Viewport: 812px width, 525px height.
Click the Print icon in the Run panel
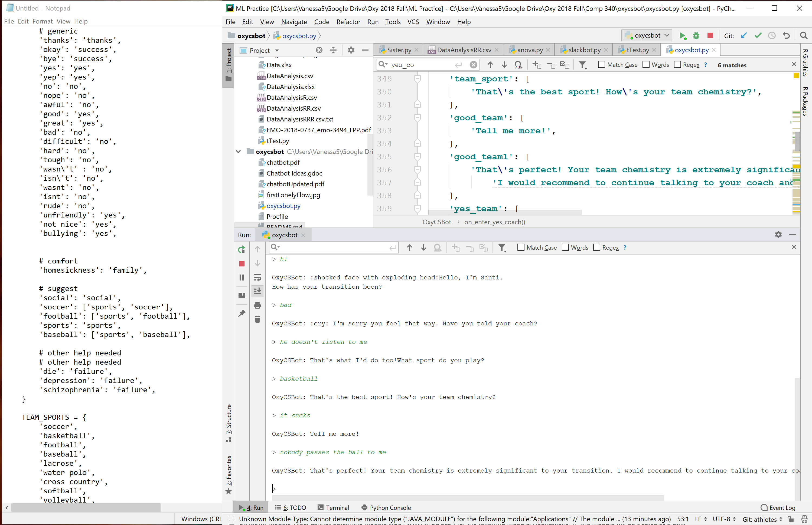(x=257, y=305)
